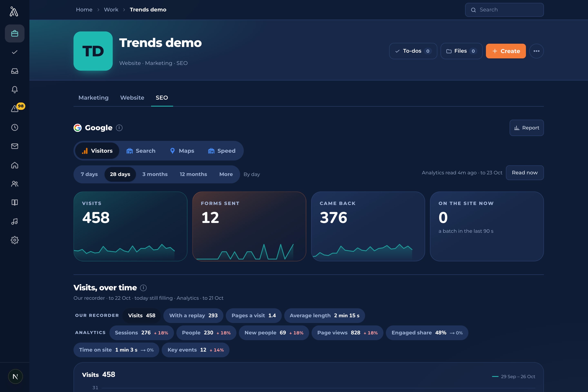Click the Search input field
The image size is (588, 392).
(x=504, y=10)
